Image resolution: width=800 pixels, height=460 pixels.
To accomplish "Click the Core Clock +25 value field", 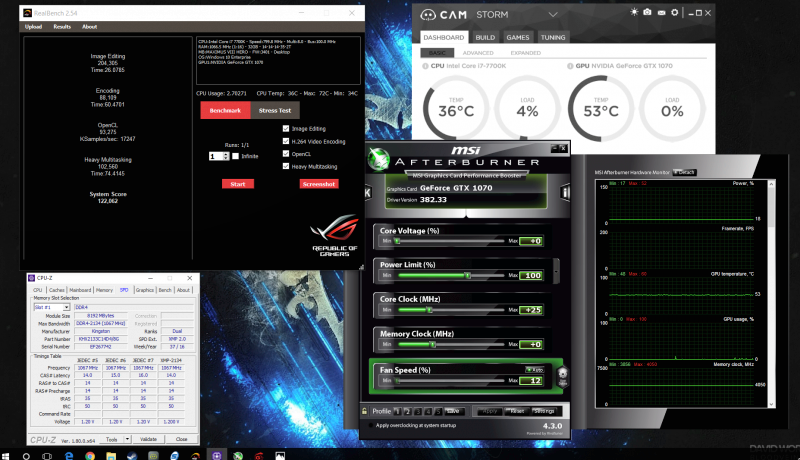I will tap(531, 310).
